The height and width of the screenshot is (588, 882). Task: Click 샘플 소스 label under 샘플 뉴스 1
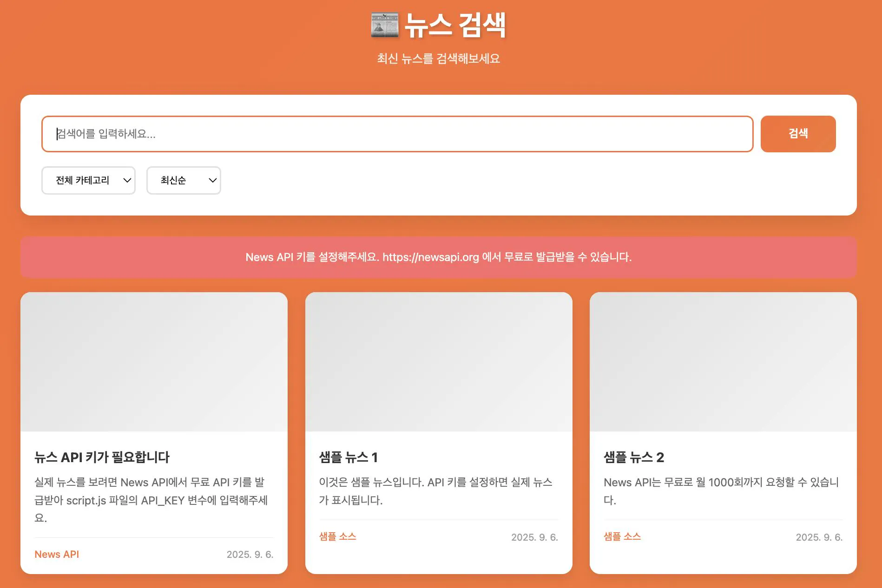point(337,536)
